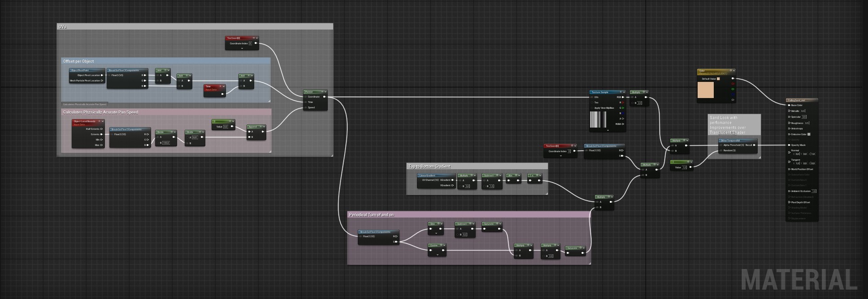Select the FallingSand_mat output node title
Screen dimensions: 868x299
pos(796,100)
